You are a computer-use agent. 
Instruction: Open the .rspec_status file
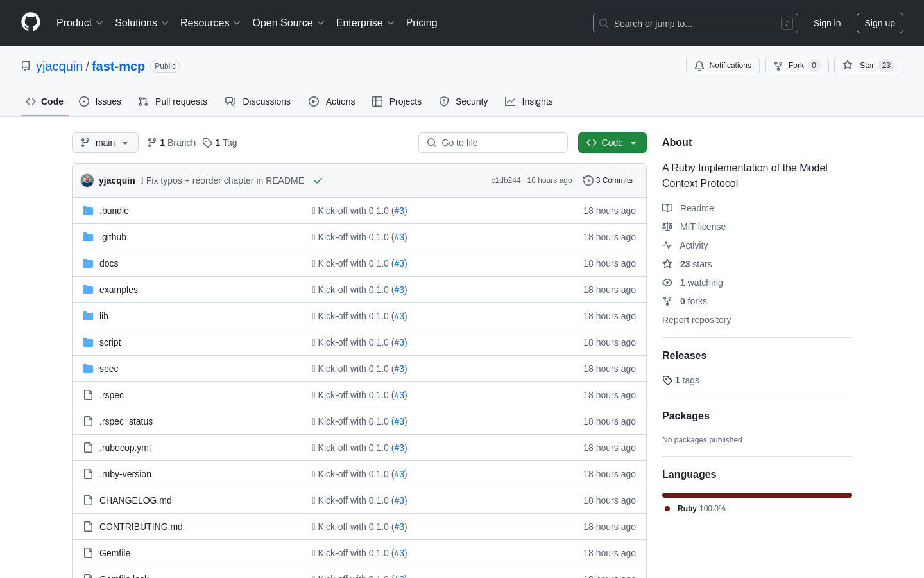[126, 421]
